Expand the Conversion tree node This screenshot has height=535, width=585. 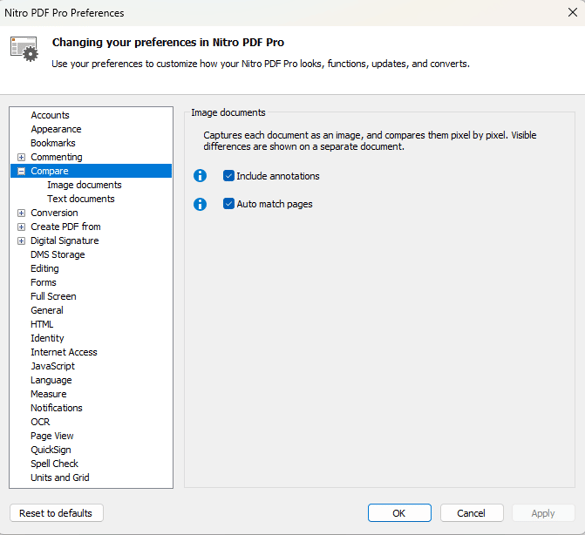tap(21, 213)
